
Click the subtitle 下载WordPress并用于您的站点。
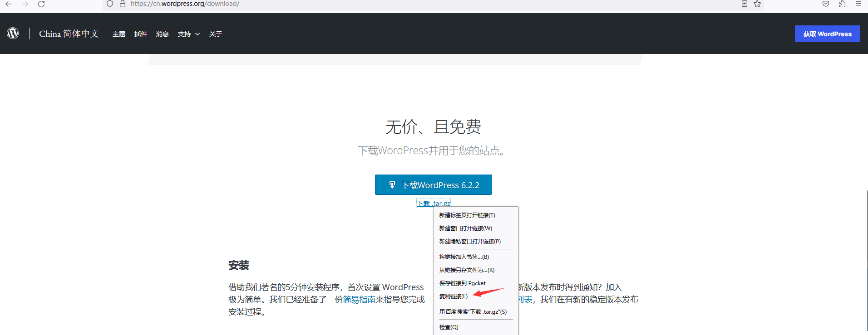(432, 151)
